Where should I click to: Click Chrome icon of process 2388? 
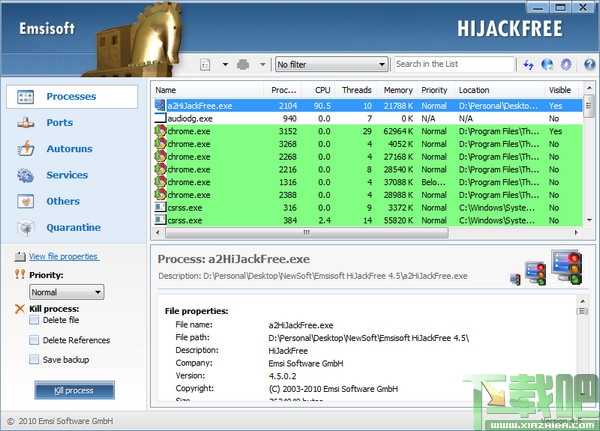pos(160,195)
